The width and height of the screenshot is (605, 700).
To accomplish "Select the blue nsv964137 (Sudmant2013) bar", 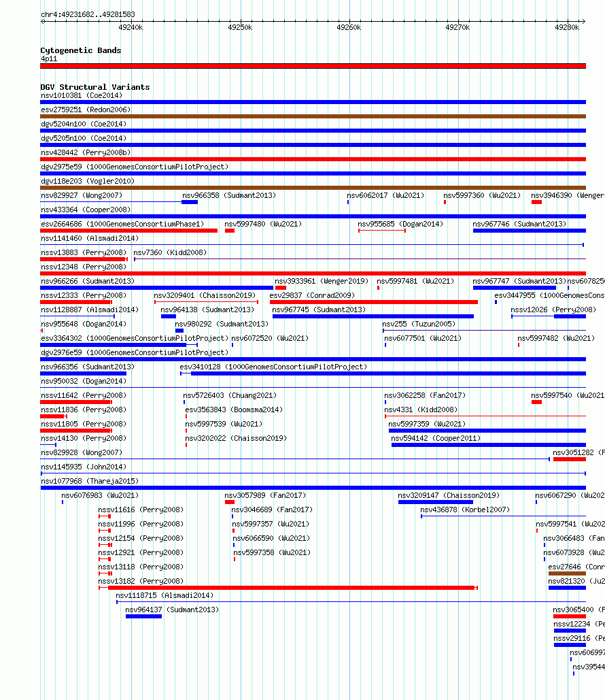I will tap(143, 616).
